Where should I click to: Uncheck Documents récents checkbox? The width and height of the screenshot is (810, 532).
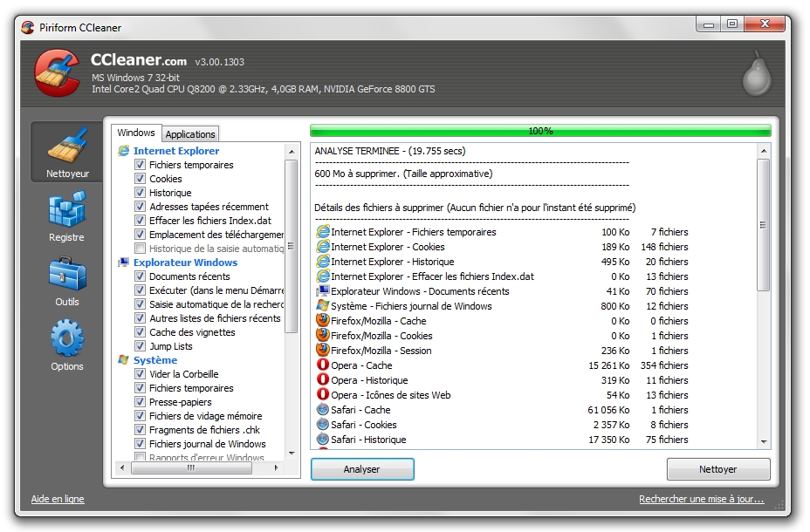[x=140, y=276]
